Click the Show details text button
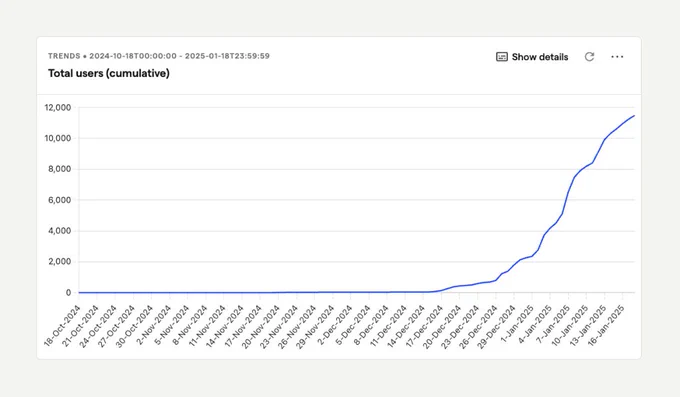The image size is (680, 397). pyautogui.click(x=540, y=57)
